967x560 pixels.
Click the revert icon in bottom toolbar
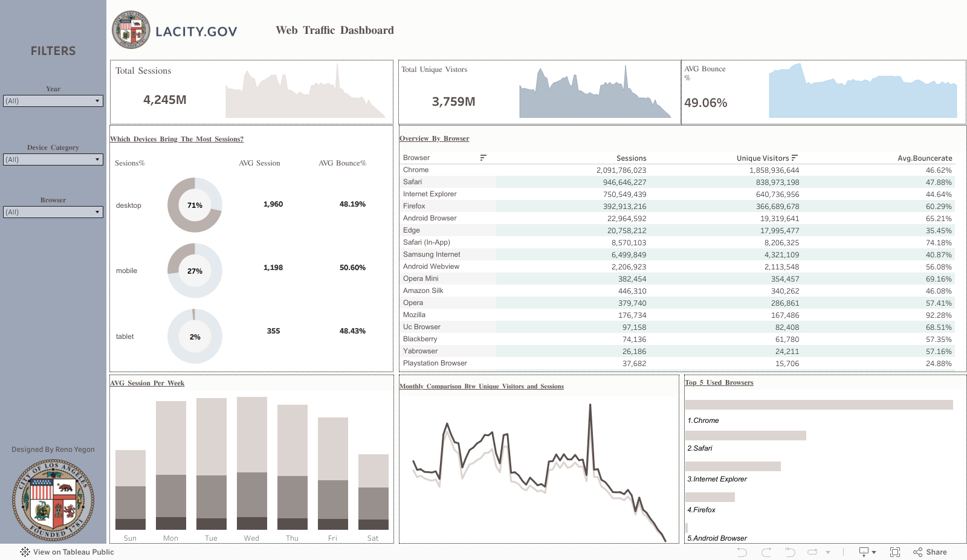pos(790,552)
